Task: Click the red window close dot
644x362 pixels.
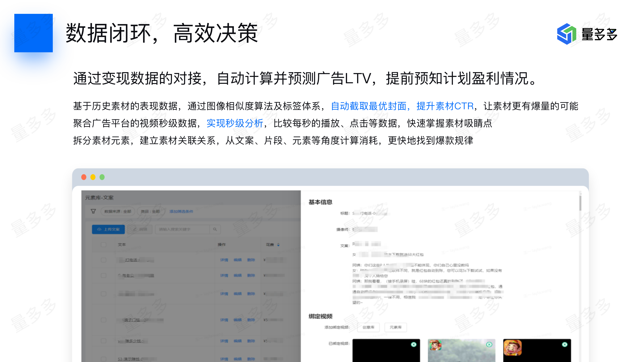Action: [x=84, y=177]
